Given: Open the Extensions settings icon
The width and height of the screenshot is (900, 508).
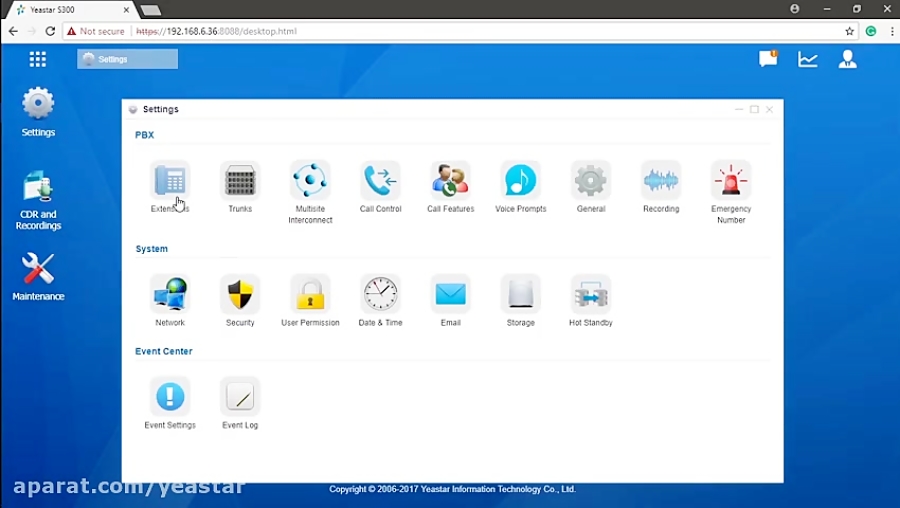Looking at the screenshot, I should point(170,180).
